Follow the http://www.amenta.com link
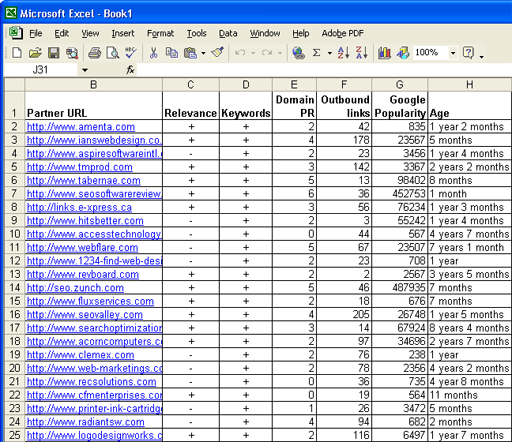 [81, 127]
